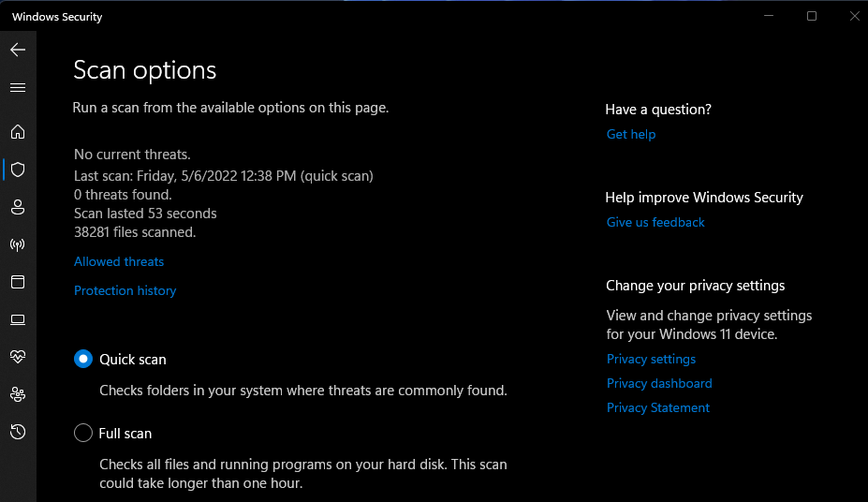Open Device performance & health heart icon
This screenshot has height=502, width=868.
(18, 357)
